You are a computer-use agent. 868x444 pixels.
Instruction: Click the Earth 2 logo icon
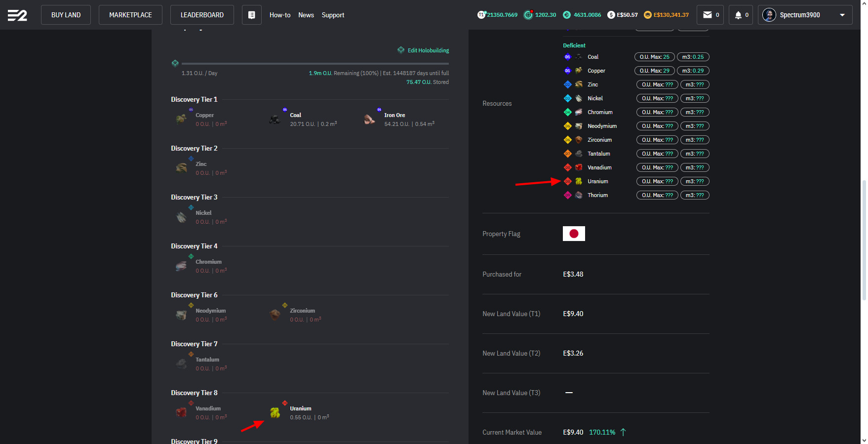17,15
